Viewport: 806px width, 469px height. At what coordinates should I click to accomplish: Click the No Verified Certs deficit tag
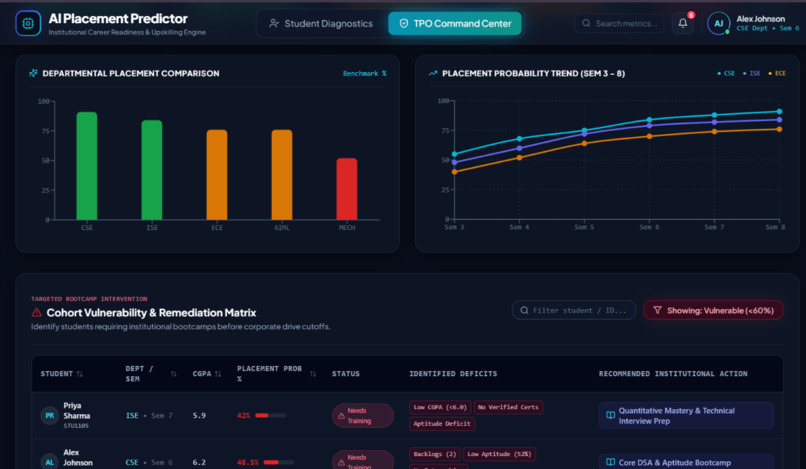tap(508, 407)
